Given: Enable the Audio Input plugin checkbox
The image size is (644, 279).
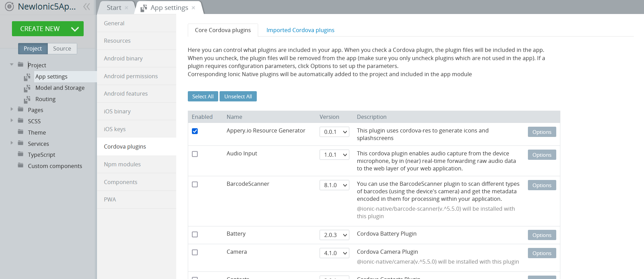Looking at the screenshot, I should point(195,154).
